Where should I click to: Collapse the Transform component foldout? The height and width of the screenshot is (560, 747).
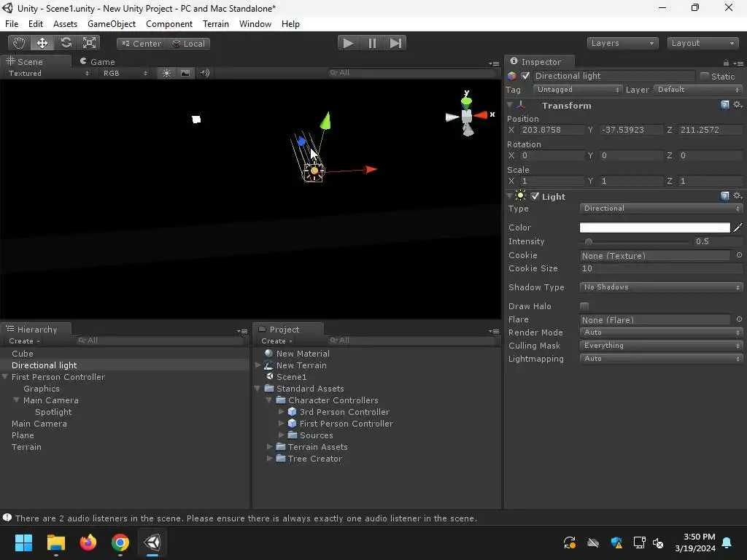click(x=510, y=105)
